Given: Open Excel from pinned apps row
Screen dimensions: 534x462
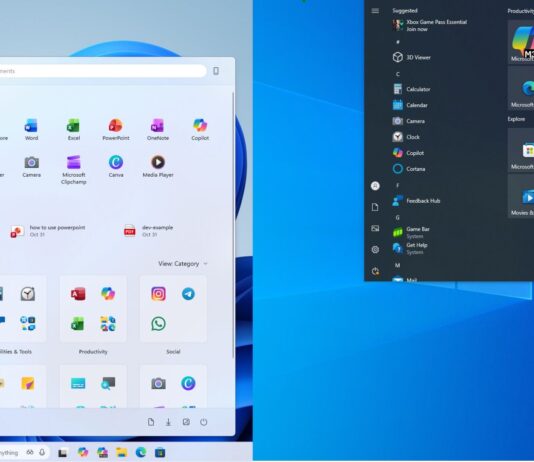Looking at the screenshot, I should (x=74, y=129).
